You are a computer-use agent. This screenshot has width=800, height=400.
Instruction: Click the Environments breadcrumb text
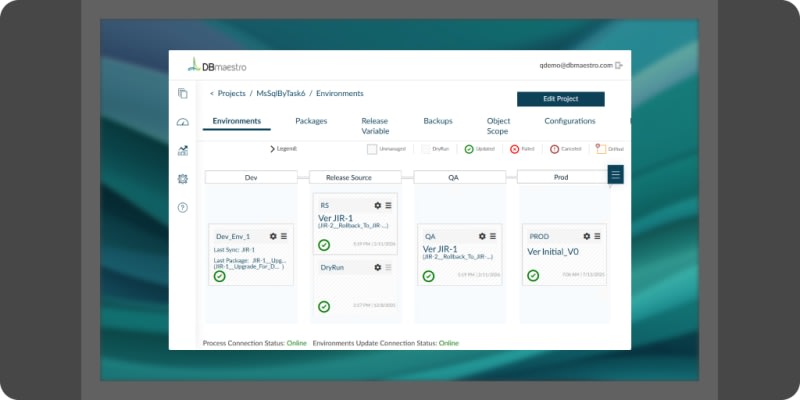click(x=340, y=93)
